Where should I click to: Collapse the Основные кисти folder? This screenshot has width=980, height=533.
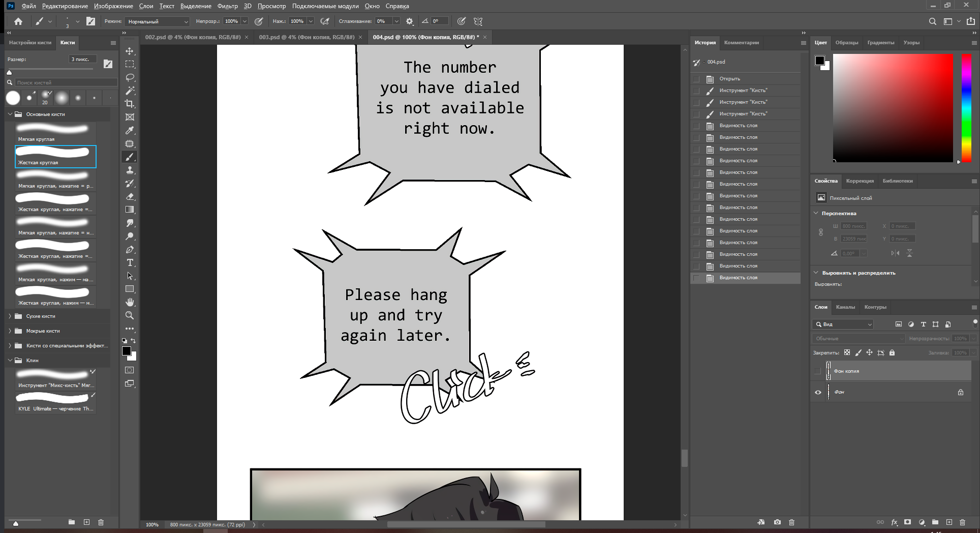[x=10, y=114]
